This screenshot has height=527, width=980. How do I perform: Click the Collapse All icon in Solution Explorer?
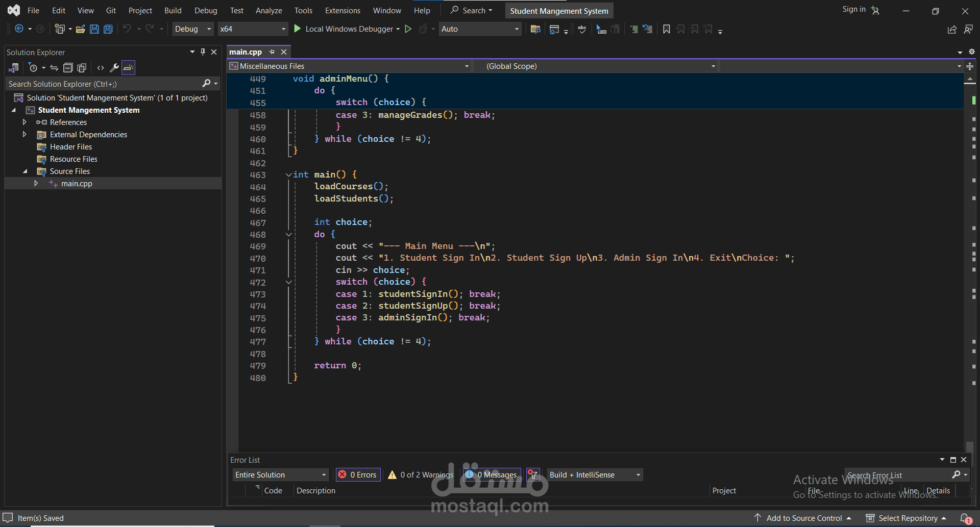point(68,68)
